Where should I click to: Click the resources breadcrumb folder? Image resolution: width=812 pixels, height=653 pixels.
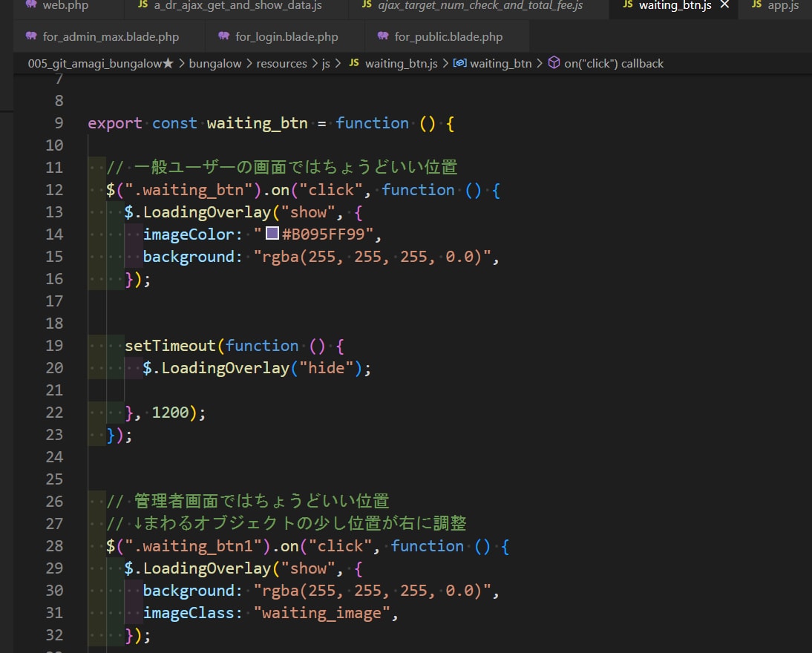[281, 64]
